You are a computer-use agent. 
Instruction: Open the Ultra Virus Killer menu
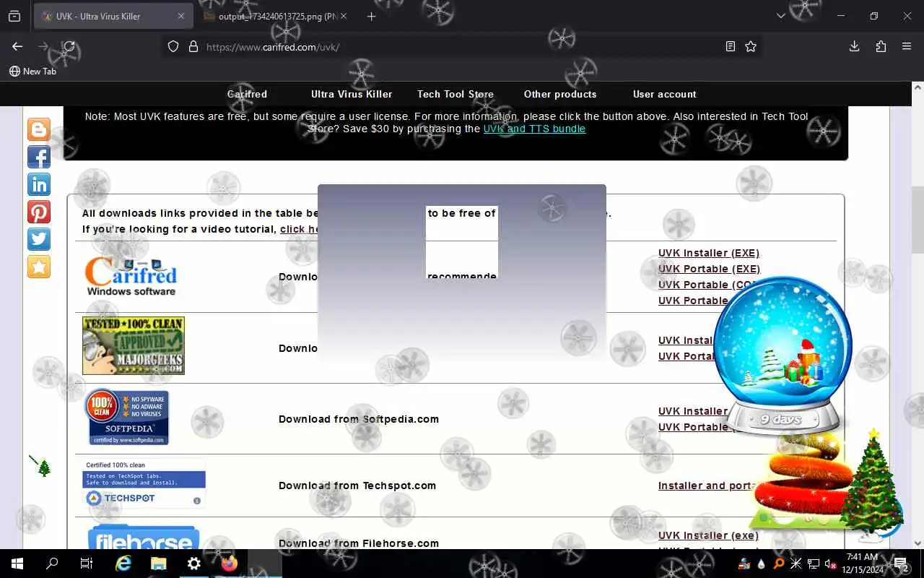[x=352, y=94]
